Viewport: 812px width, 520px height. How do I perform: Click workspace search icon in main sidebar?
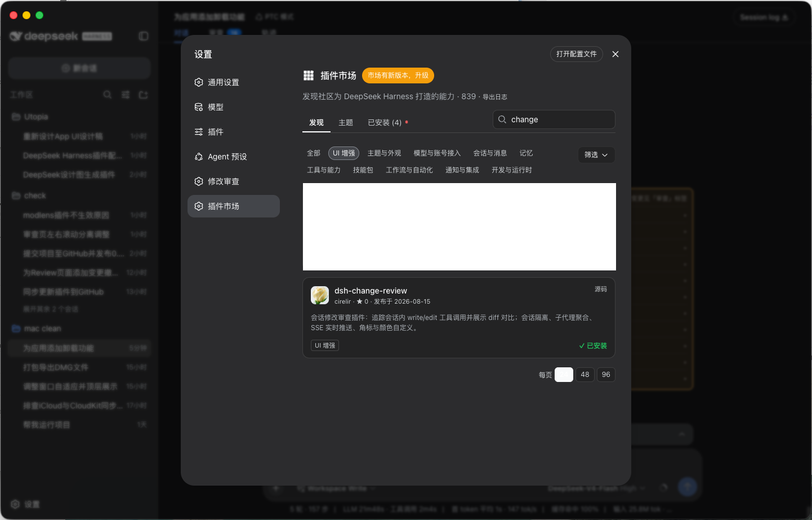[x=108, y=95]
